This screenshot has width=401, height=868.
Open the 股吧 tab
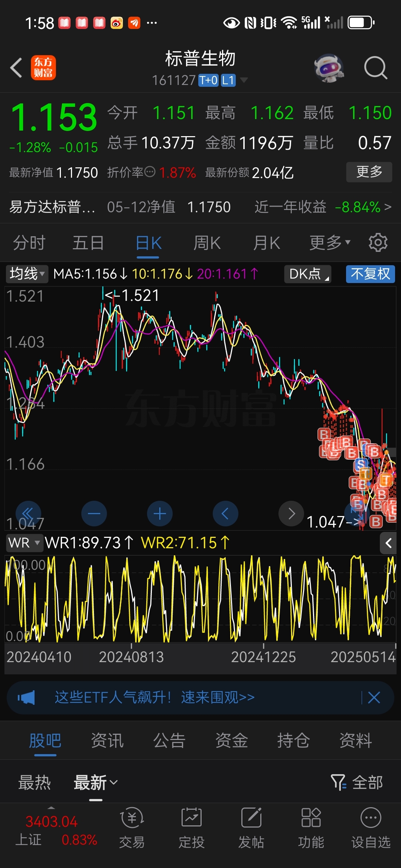click(x=45, y=741)
